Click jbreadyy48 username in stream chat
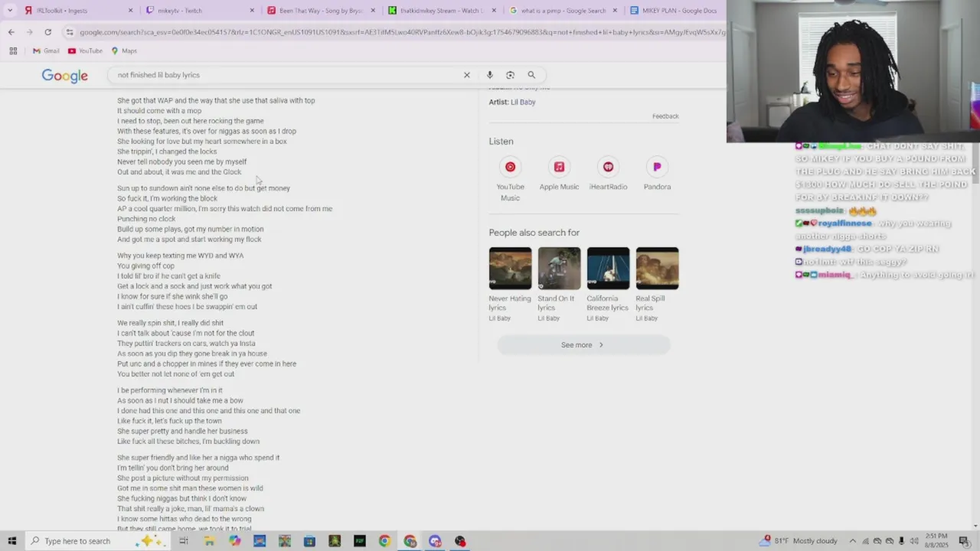Image resolution: width=980 pixels, height=551 pixels. coord(828,249)
